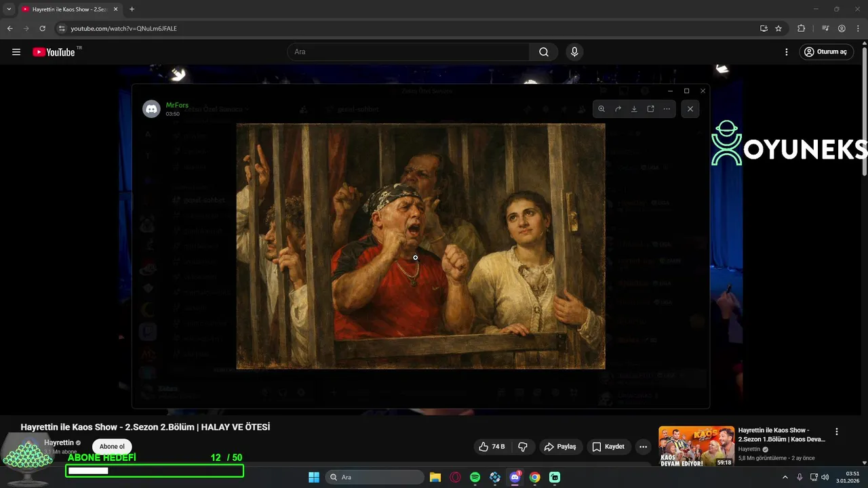The height and width of the screenshot is (488, 868).
Task: Close the Hayrettin ile Kaos Show tab
Action: click(115, 9)
